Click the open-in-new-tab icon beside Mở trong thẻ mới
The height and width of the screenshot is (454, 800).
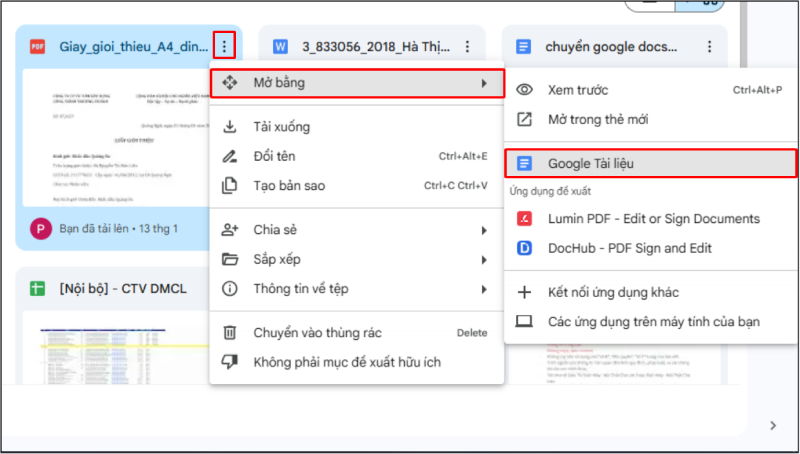coord(524,119)
